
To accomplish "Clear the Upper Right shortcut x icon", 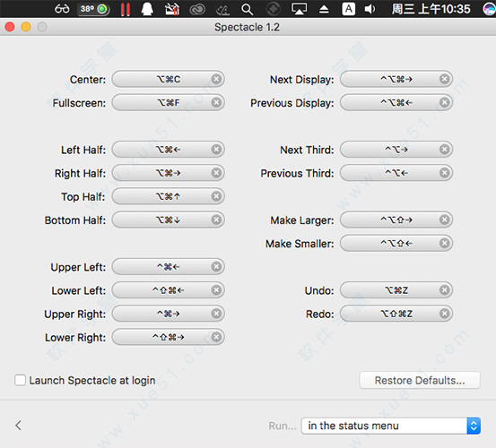I will (216, 314).
